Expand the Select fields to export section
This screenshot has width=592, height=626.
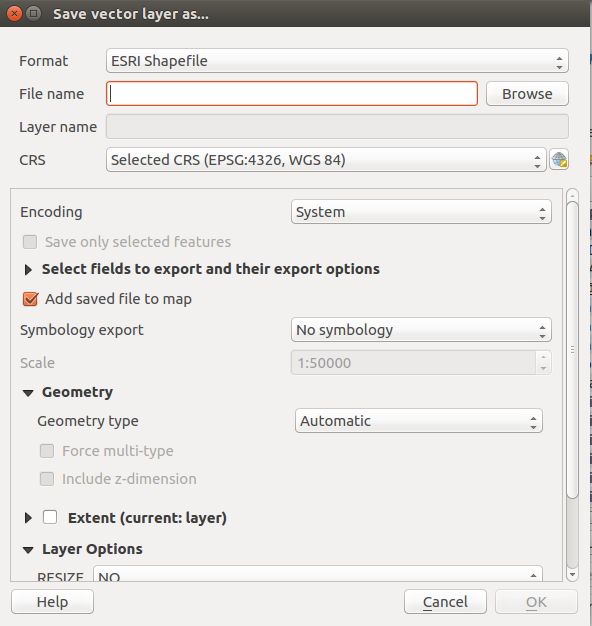[x=28, y=270]
